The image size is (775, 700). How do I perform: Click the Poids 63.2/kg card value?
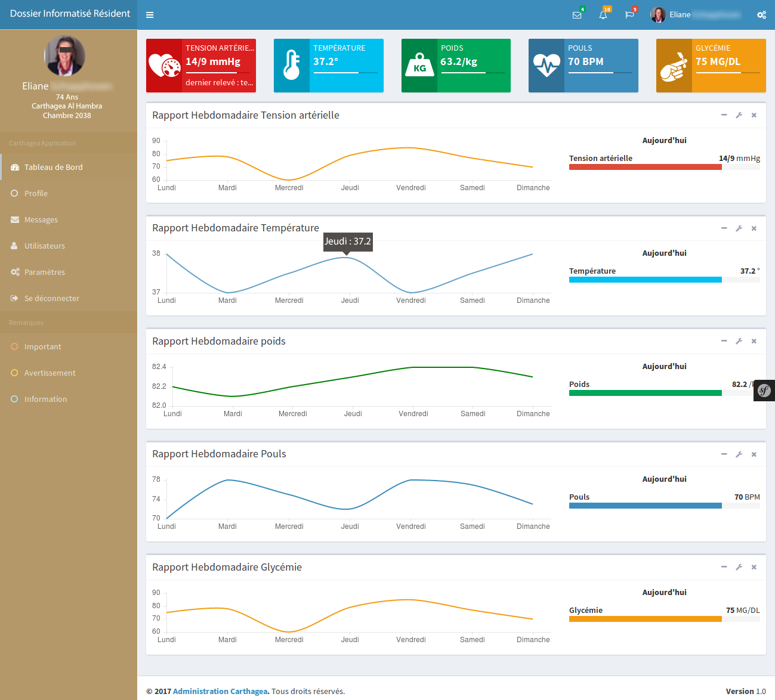click(459, 61)
